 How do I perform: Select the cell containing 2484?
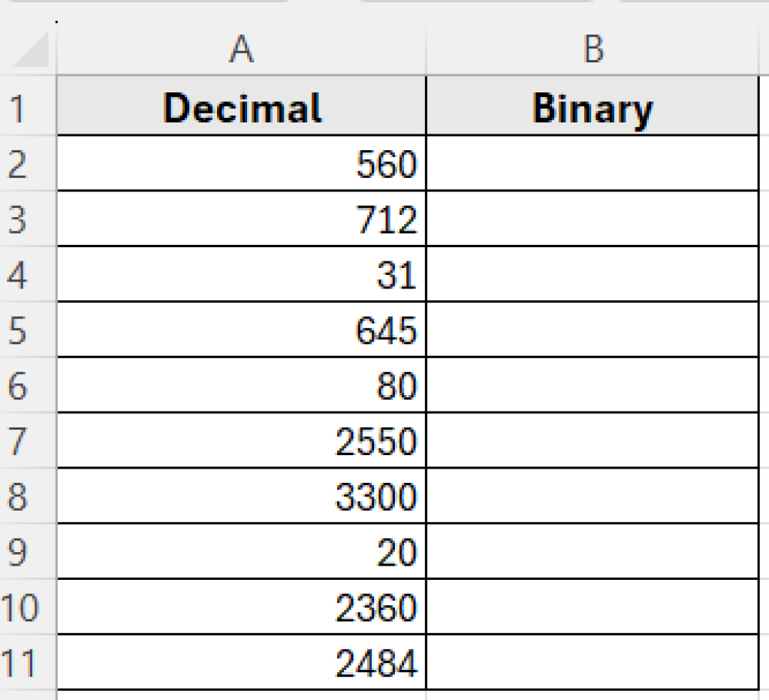click(240, 664)
